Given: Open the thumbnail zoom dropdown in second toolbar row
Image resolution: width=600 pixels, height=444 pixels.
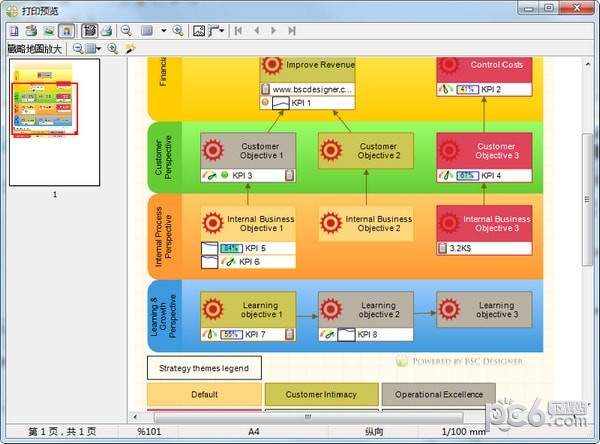Looking at the screenshot, I should pos(98,48).
